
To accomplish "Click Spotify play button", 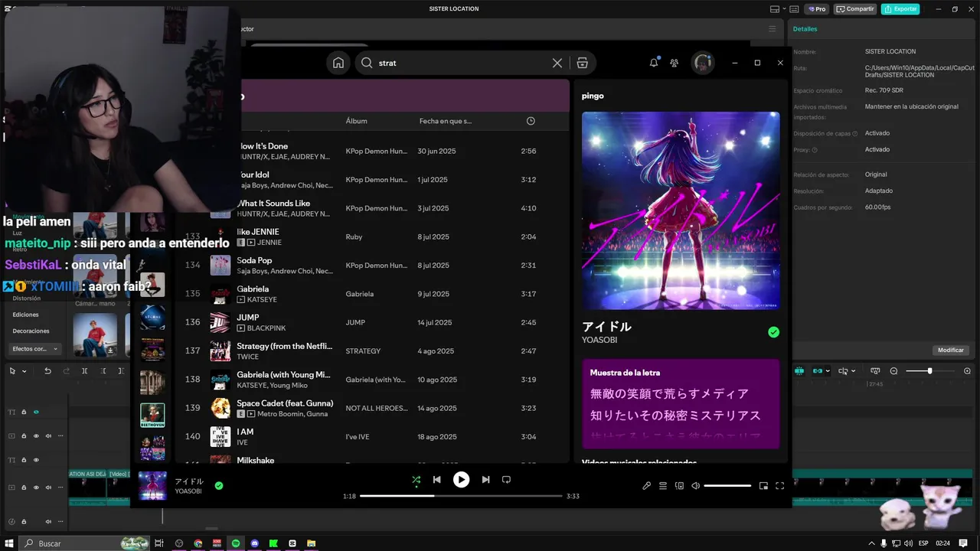I will coord(461,480).
